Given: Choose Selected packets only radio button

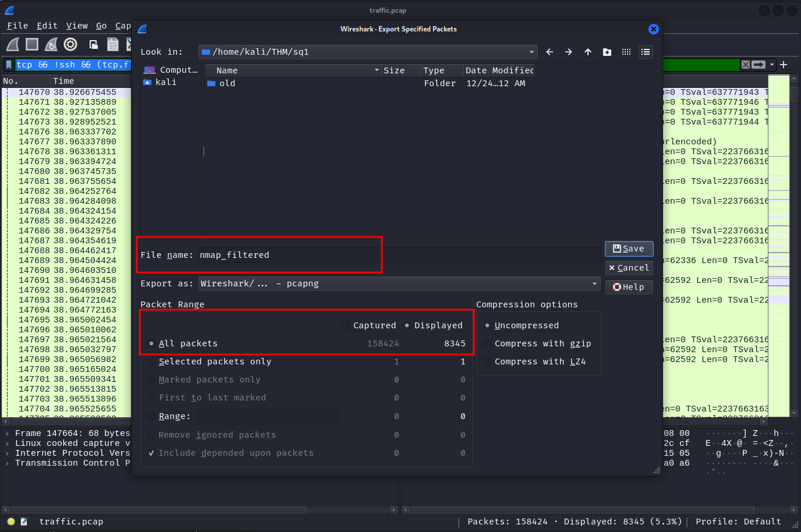Looking at the screenshot, I should 151,361.
